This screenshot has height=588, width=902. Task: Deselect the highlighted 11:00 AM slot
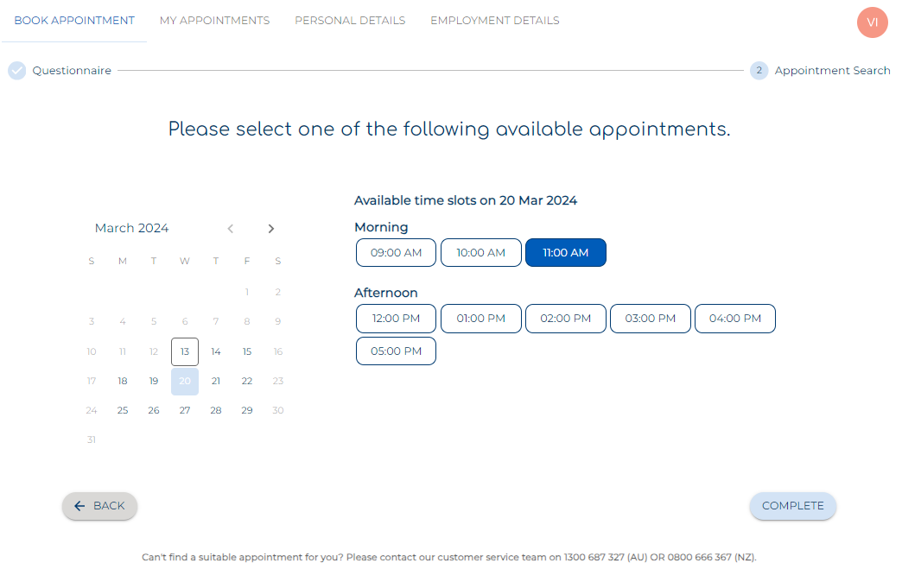click(565, 252)
